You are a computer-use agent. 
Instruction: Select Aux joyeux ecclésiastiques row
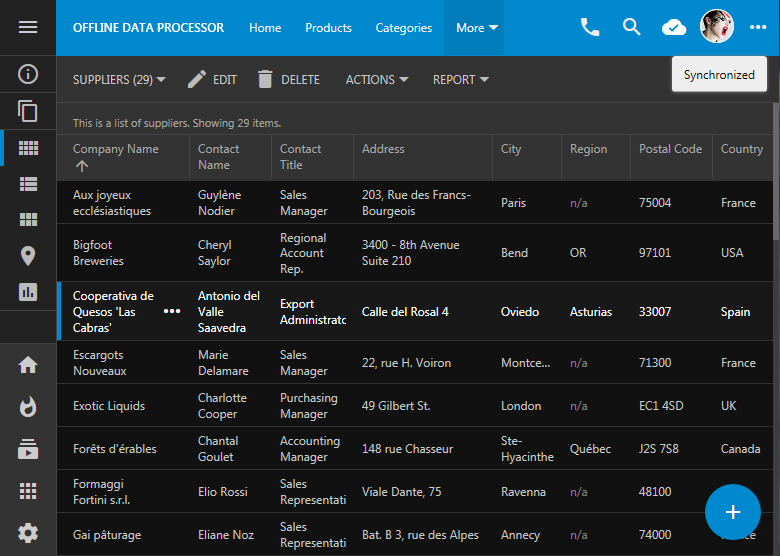pyautogui.click(x=415, y=202)
